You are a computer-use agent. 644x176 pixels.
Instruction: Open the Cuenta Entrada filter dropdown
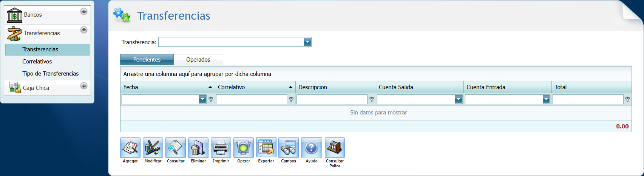tap(546, 99)
